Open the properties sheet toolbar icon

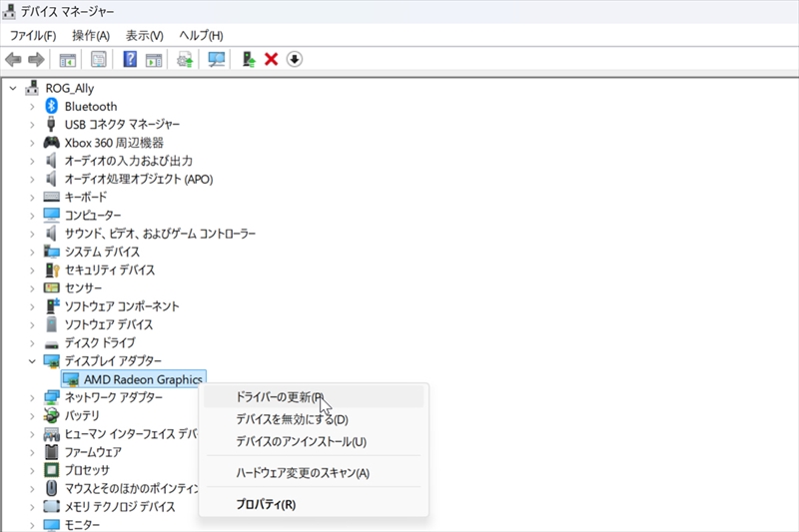click(98, 60)
